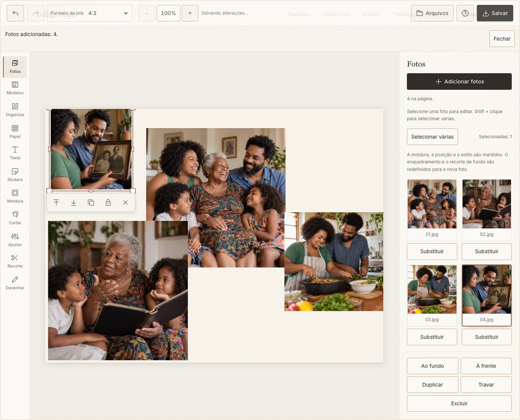
Task: Click Substituir under 02.jpg
Action: 487,251
